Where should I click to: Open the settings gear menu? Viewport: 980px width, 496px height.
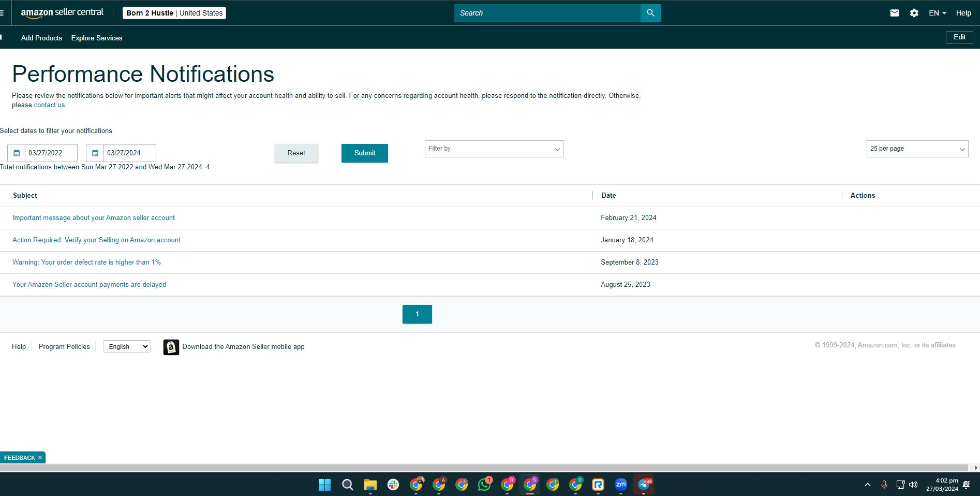tap(914, 13)
